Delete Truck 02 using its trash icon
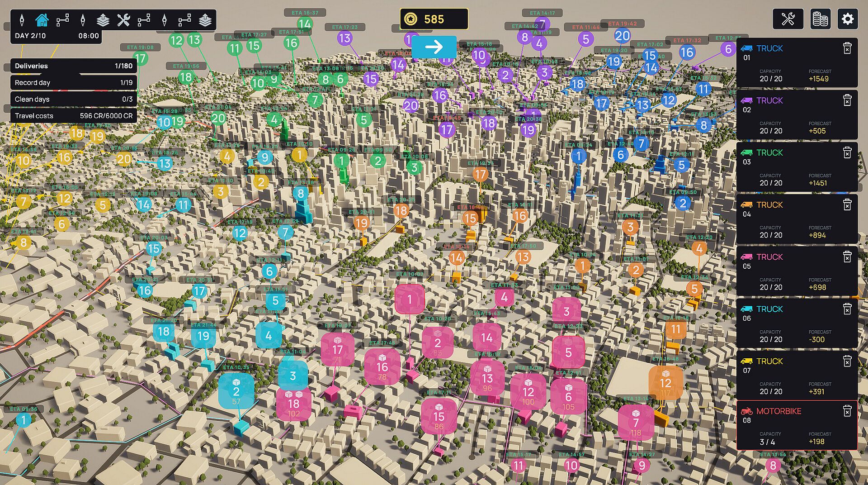Screen dimensions: 868x485 [x=847, y=100]
